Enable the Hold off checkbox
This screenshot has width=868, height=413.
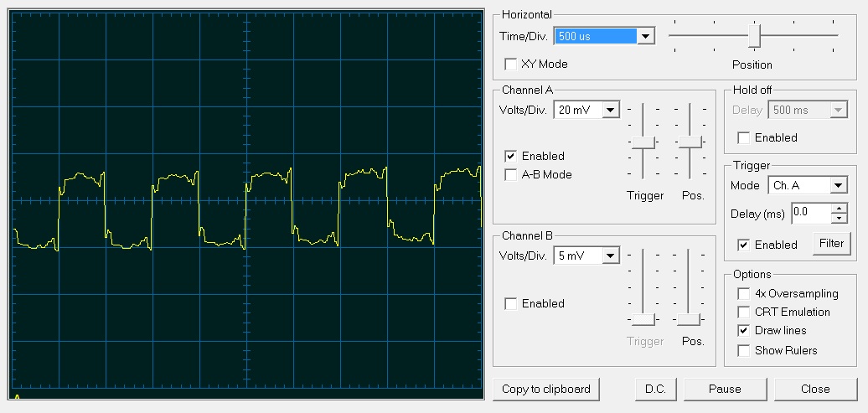coord(744,138)
